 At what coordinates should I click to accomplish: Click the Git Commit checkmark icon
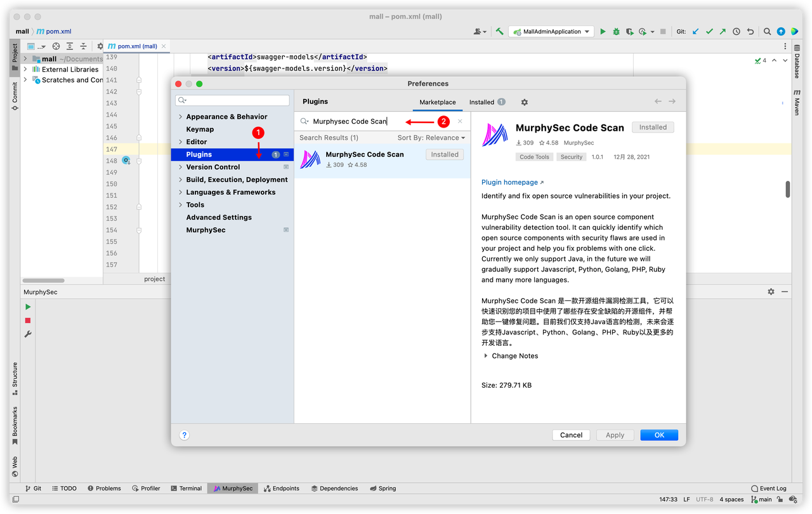[709, 31]
